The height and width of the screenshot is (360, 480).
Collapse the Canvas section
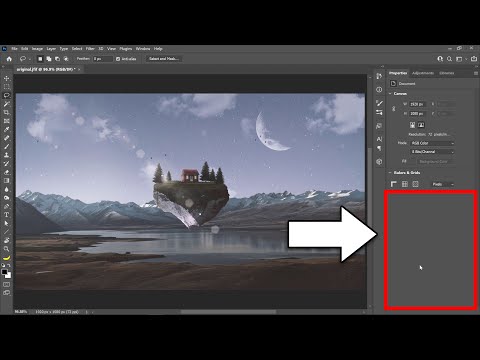click(390, 94)
